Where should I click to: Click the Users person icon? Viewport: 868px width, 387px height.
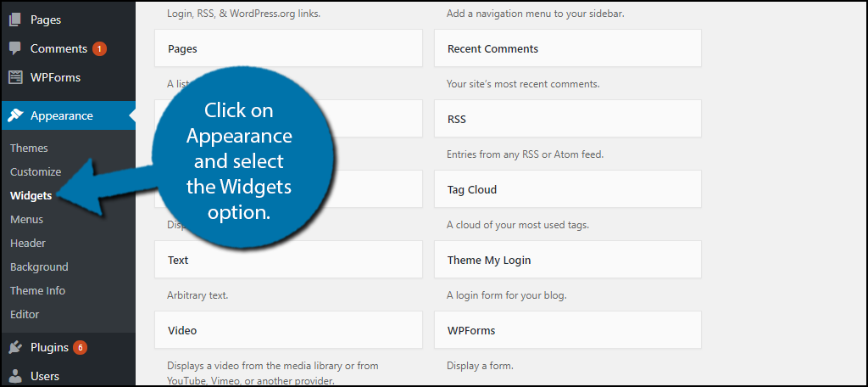coord(15,375)
